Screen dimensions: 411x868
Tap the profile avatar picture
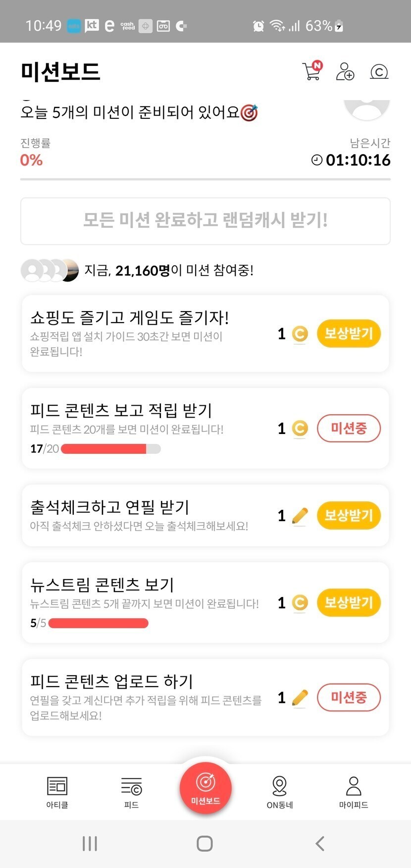point(367,108)
